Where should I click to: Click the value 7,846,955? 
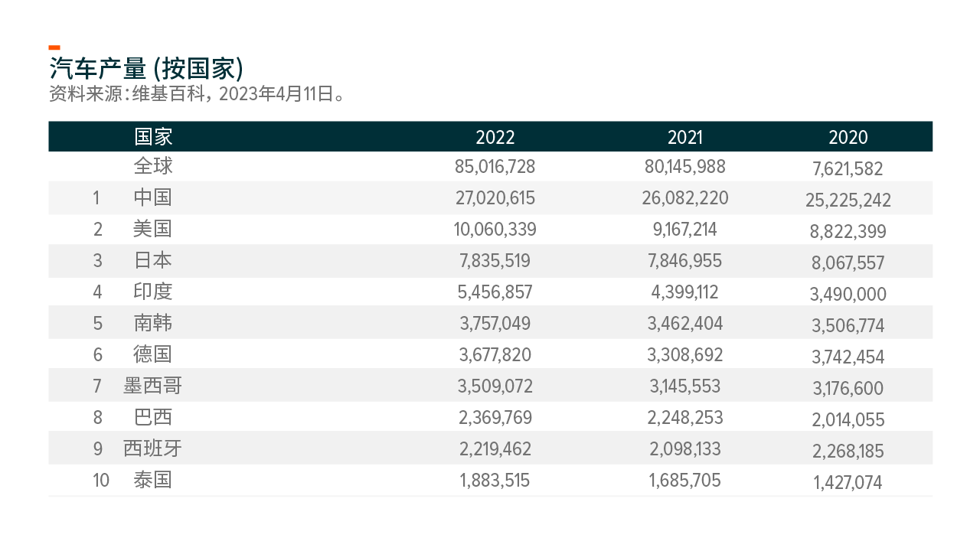(x=685, y=261)
